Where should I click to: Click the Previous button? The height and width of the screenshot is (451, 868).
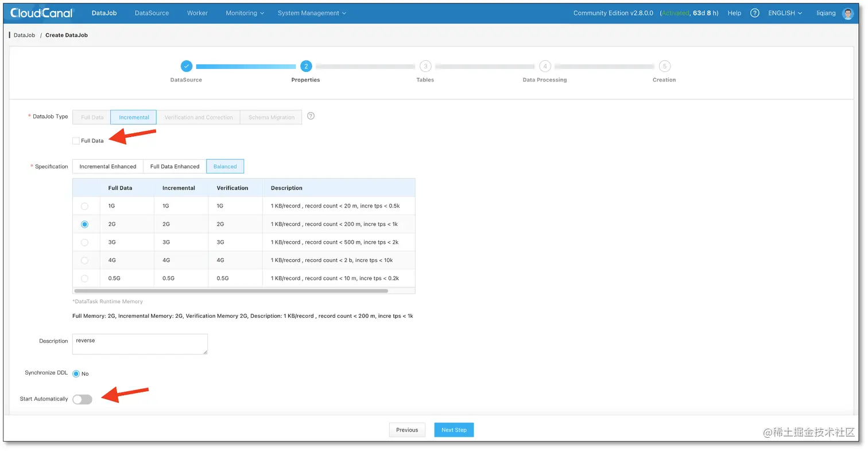(407, 430)
